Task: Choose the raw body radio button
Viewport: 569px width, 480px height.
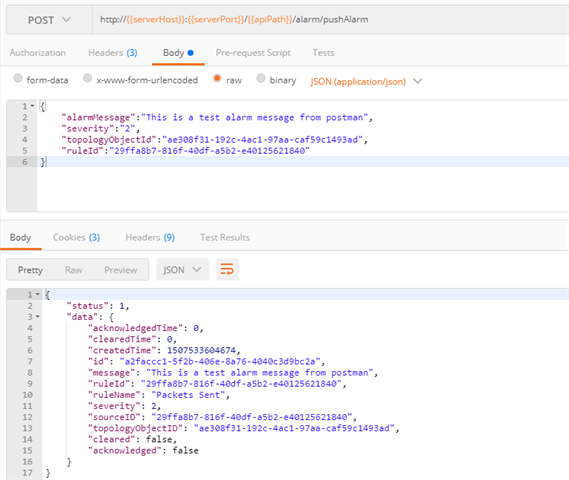Action: tap(217, 78)
